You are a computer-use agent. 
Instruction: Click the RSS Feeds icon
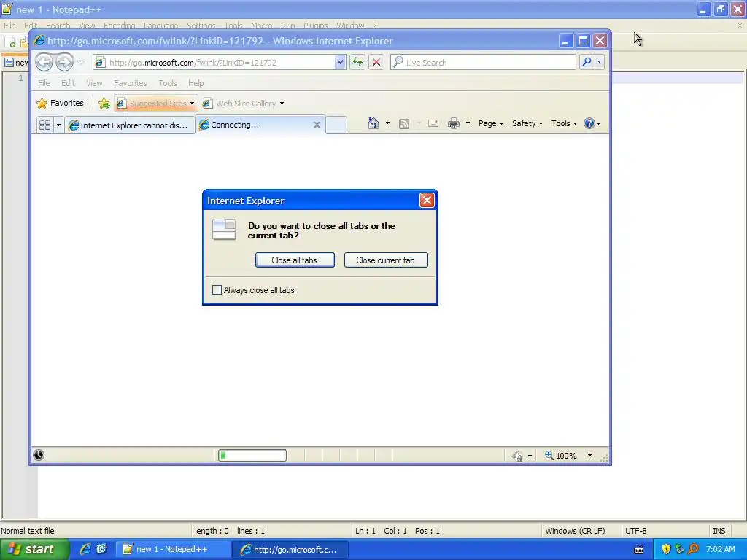(404, 124)
